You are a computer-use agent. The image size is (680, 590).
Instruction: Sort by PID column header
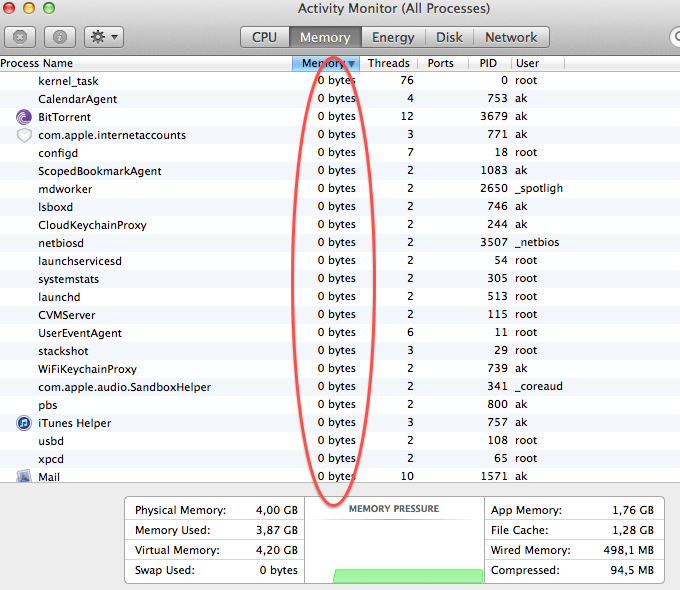point(488,63)
